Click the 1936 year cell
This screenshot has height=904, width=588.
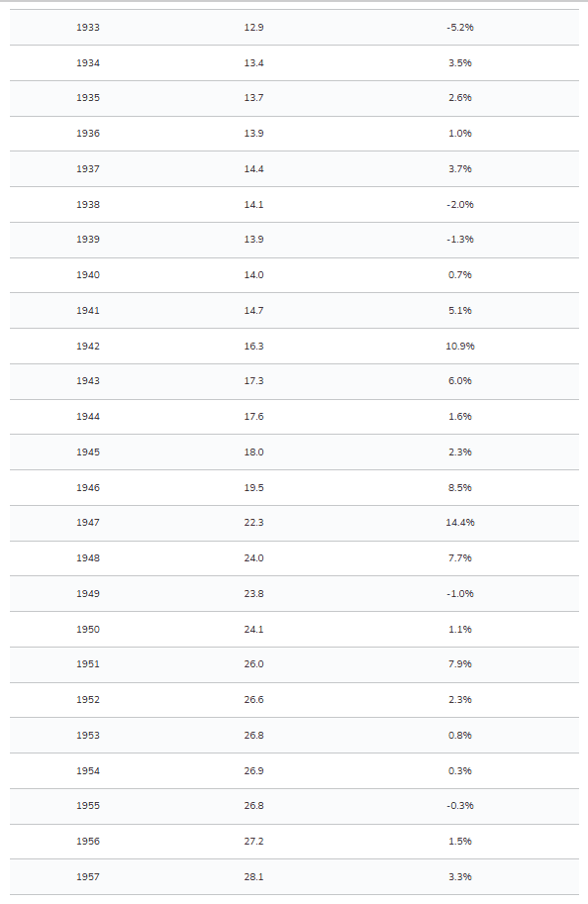[x=88, y=134]
